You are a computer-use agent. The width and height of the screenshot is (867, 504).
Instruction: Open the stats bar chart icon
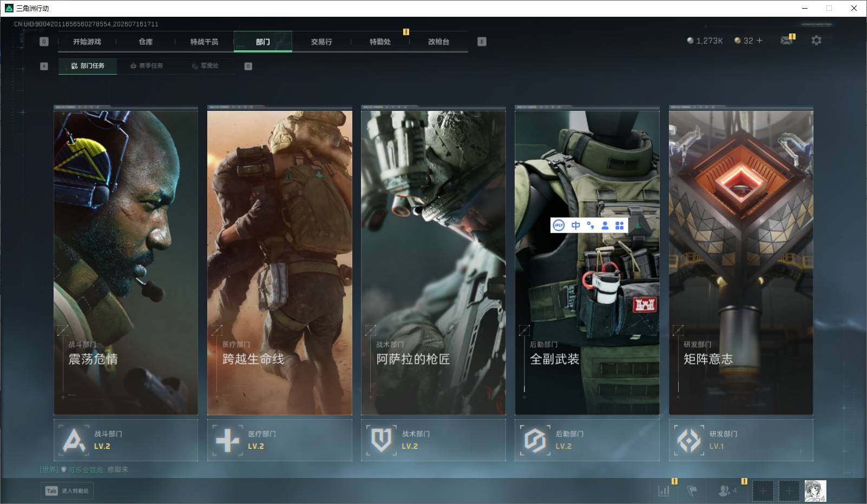click(x=664, y=490)
